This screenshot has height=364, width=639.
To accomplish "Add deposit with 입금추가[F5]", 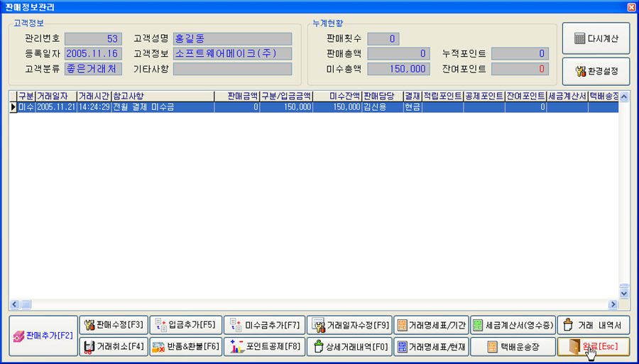I will pos(186,325).
